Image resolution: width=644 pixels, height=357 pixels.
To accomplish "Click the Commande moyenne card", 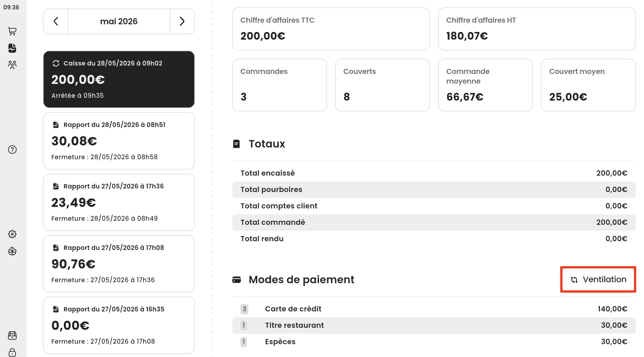I will [x=485, y=85].
